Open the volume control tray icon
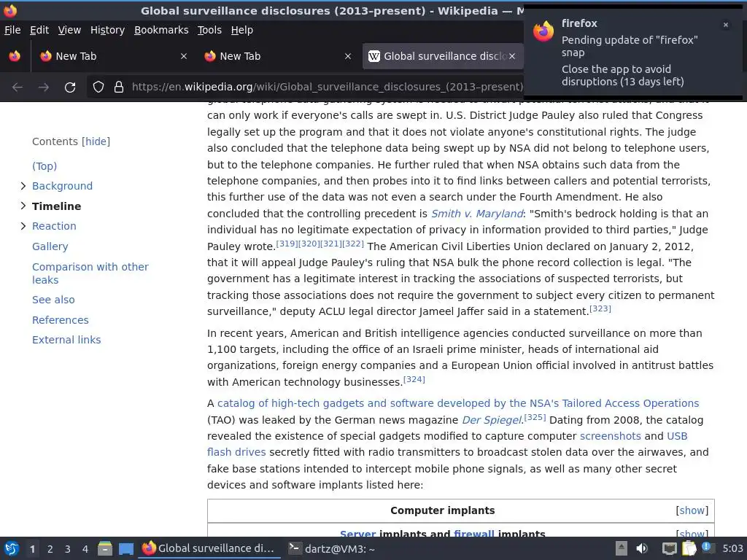 tap(642, 548)
